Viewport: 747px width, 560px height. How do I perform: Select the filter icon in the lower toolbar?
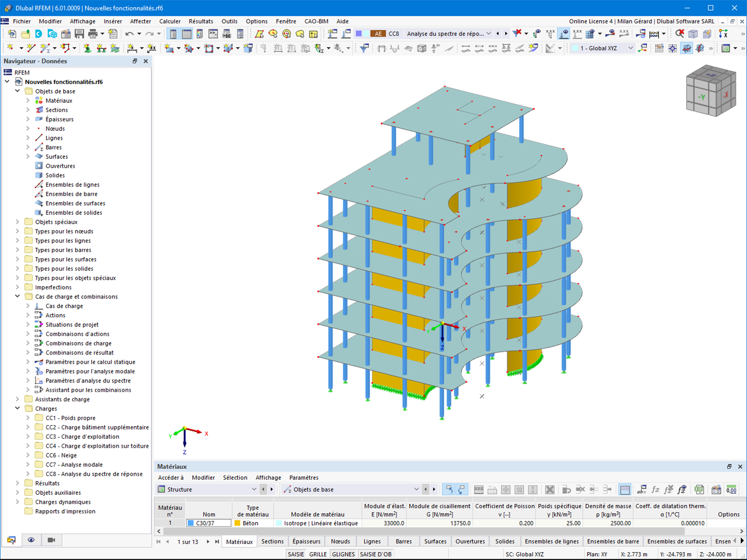tap(364, 47)
